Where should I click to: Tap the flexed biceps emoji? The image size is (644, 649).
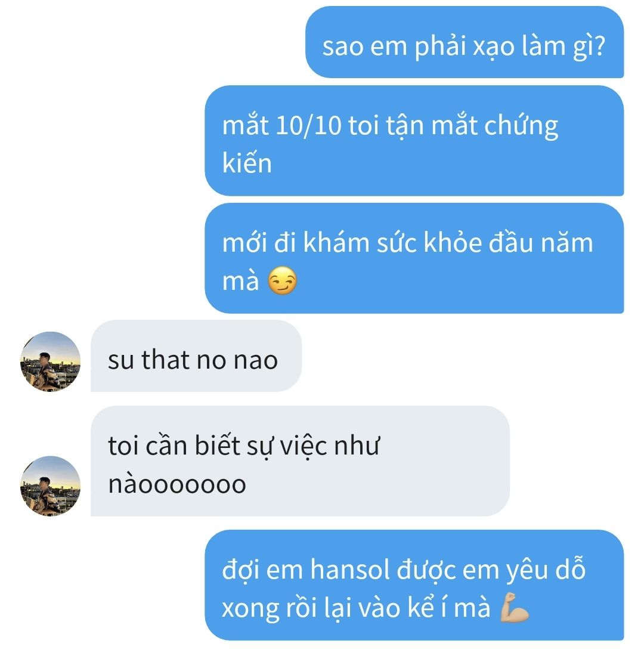515,607
